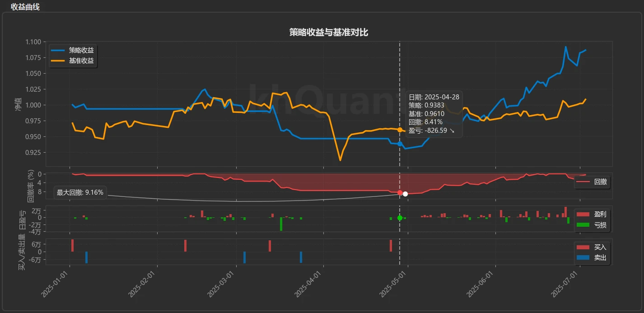Click the tooltip showing 日期: 2025-04-28
Image resolution: width=644 pixels, height=313 pixels.
434,114
